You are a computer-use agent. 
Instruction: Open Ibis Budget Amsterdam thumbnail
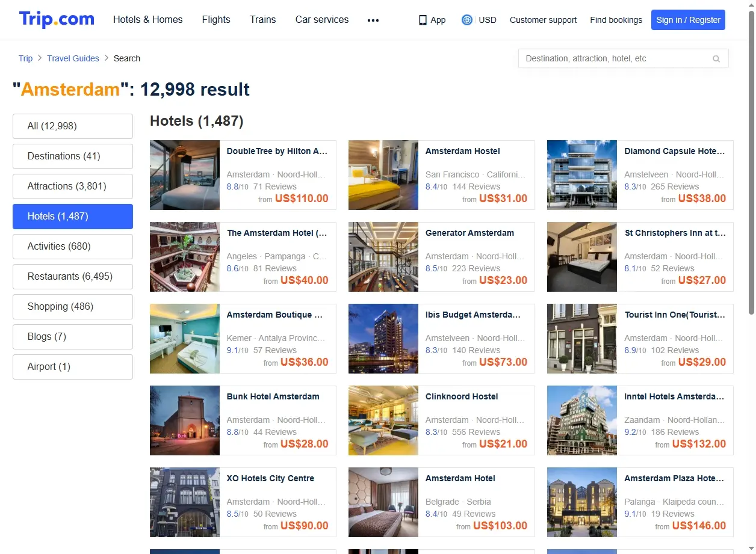[x=383, y=339]
